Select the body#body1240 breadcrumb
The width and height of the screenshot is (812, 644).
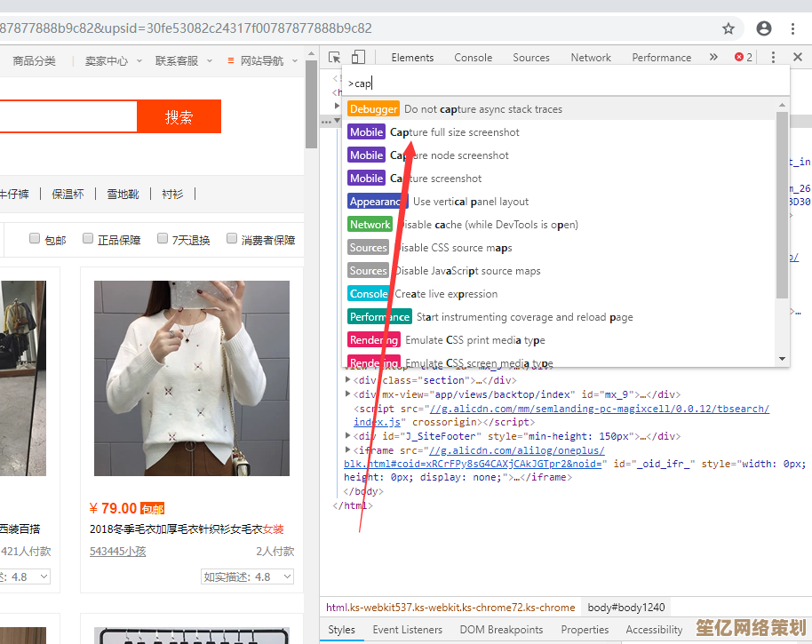(626, 608)
